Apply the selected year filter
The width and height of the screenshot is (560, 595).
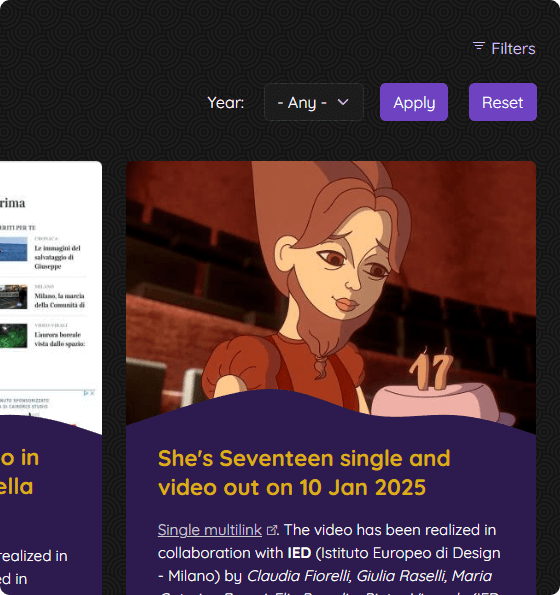click(x=414, y=102)
